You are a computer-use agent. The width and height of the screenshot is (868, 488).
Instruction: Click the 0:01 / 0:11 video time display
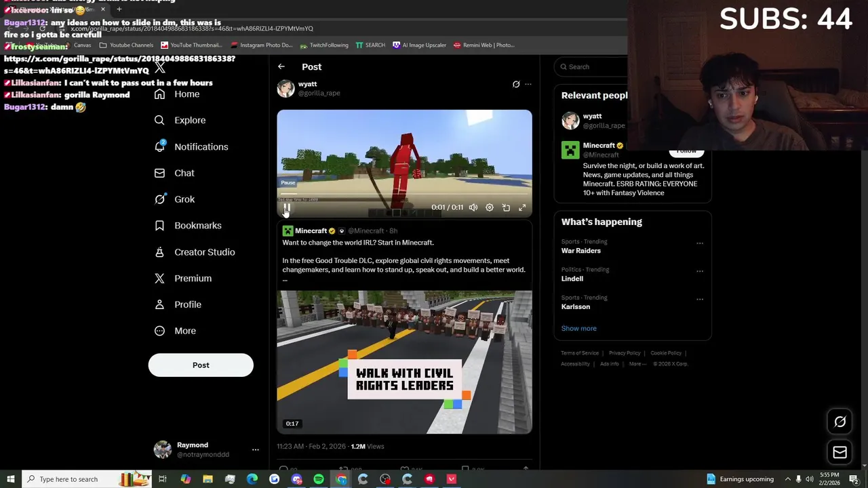(x=448, y=207)
